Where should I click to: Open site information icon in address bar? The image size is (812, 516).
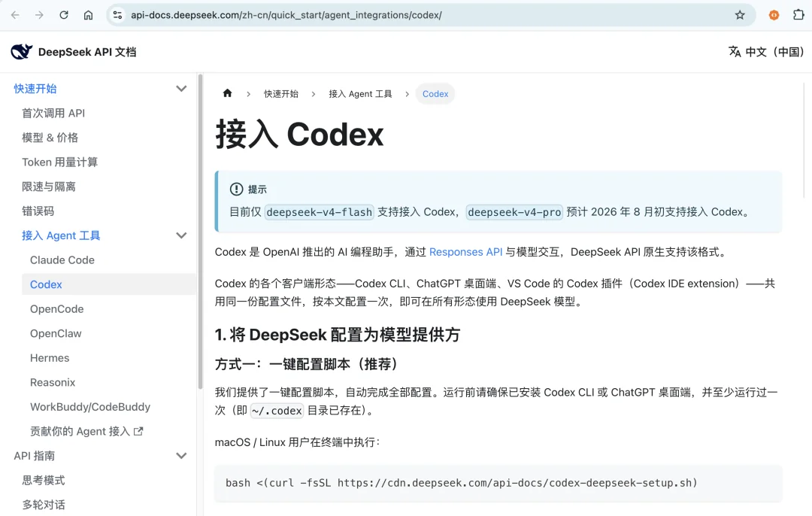118,15
